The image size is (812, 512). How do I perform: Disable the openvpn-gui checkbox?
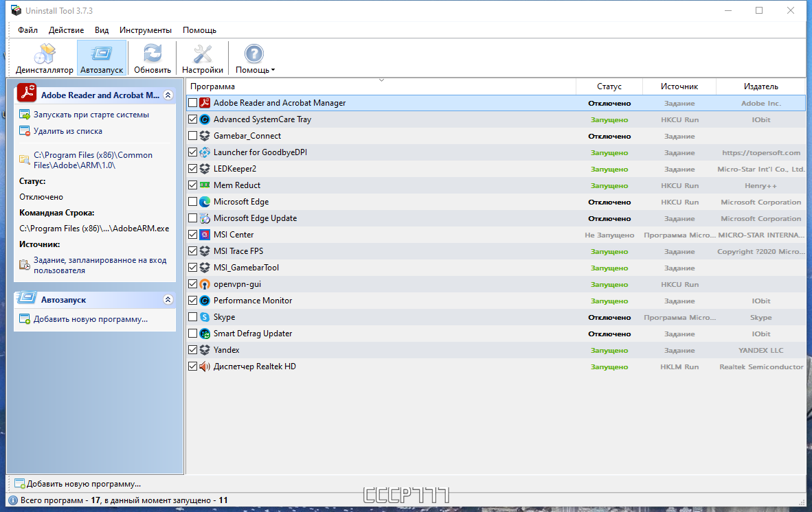coord(192,284)
